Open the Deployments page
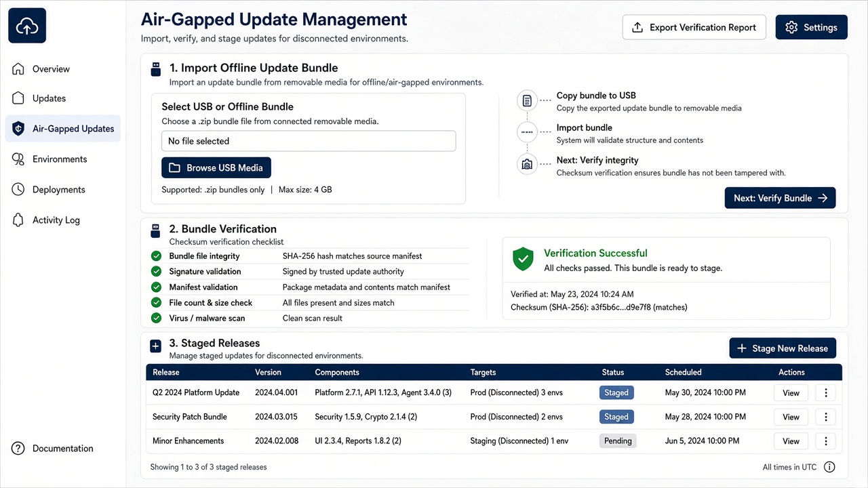Screen dimensions: 868x488 [x=62, y=189]
